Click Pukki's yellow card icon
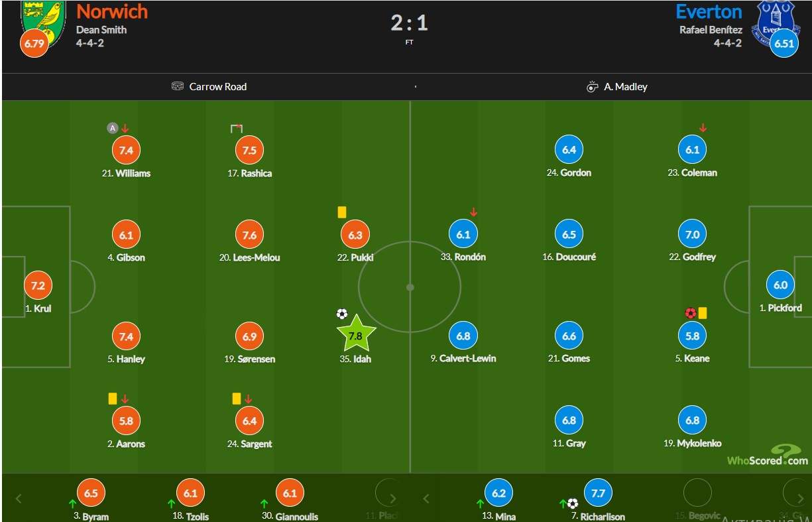 [x=342, y=212]
